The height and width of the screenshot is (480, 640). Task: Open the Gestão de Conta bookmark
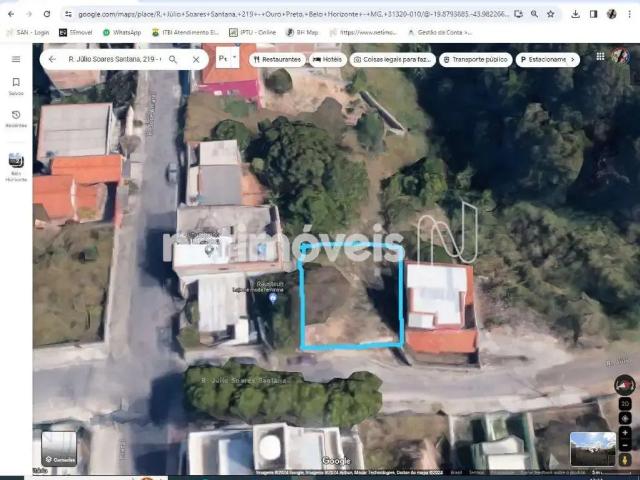point(440,32)
